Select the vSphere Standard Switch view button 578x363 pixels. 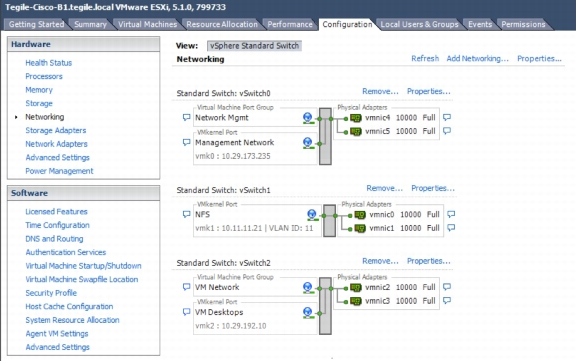[x=254, y=46]
